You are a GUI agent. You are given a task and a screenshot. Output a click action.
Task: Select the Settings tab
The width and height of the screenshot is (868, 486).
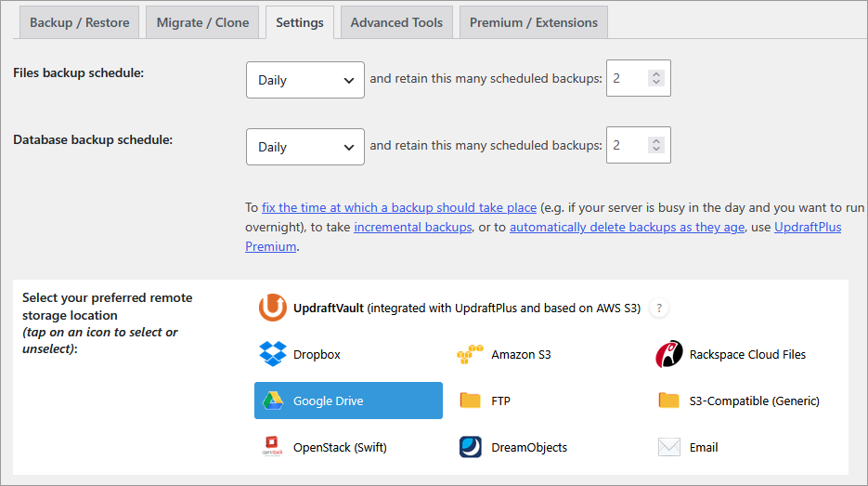[x=300, y=22]
